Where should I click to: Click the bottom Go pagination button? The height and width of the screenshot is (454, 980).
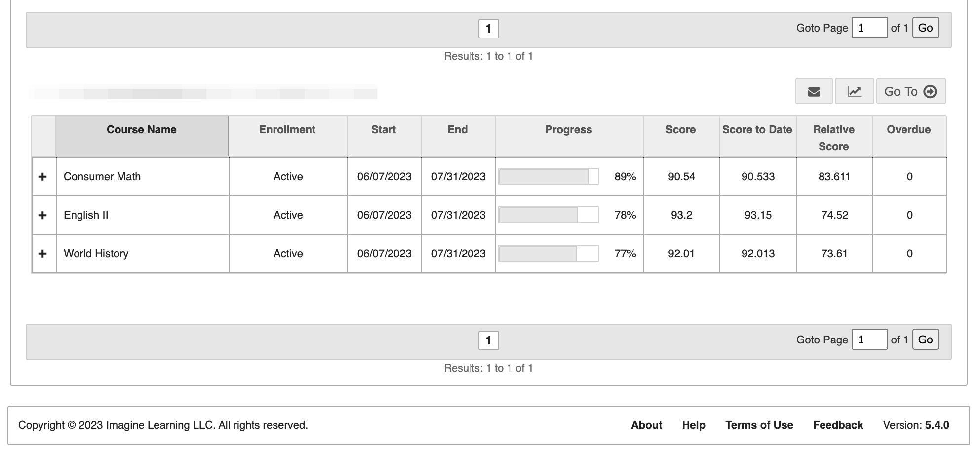click(925, 340)
